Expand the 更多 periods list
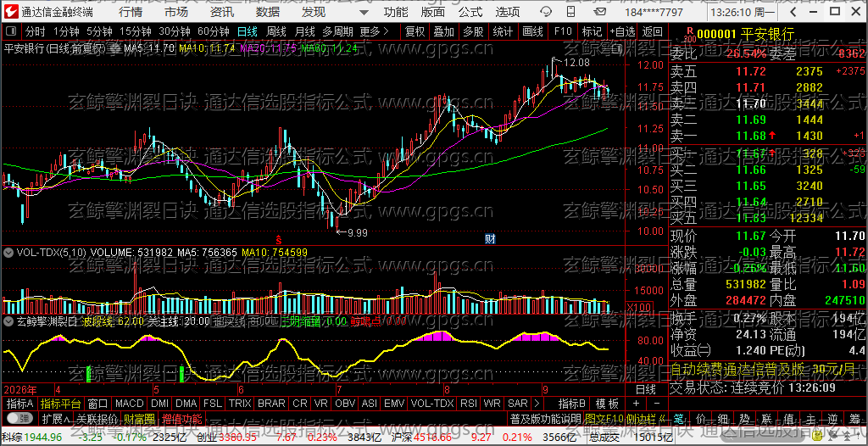The height and width of the screenshot is (446, 868). (x=374, y=31)
